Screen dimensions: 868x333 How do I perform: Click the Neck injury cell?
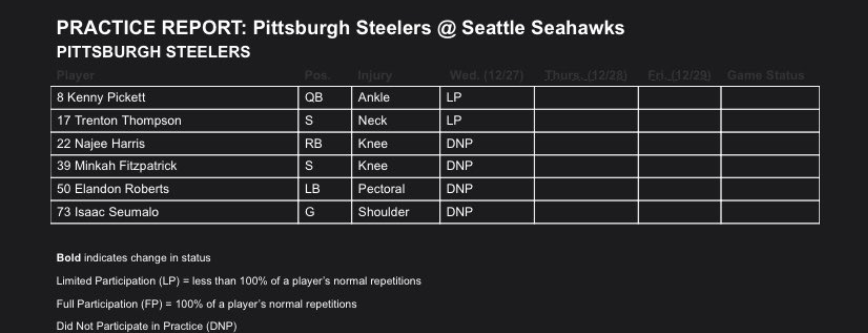[x=372, y=120]
